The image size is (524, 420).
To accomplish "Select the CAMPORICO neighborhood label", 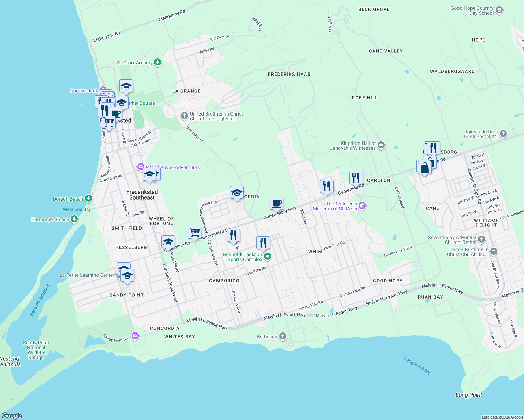I will point(224,281).
